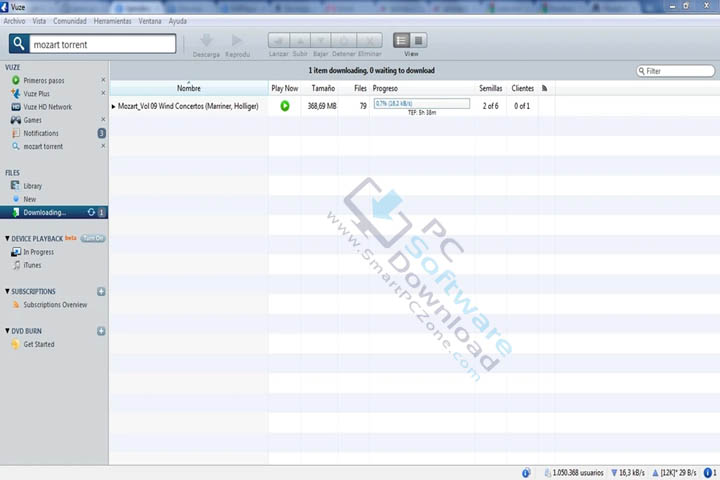Open the Comunidad menu
This screenshot has height=480, width=720.
point(70,21)
